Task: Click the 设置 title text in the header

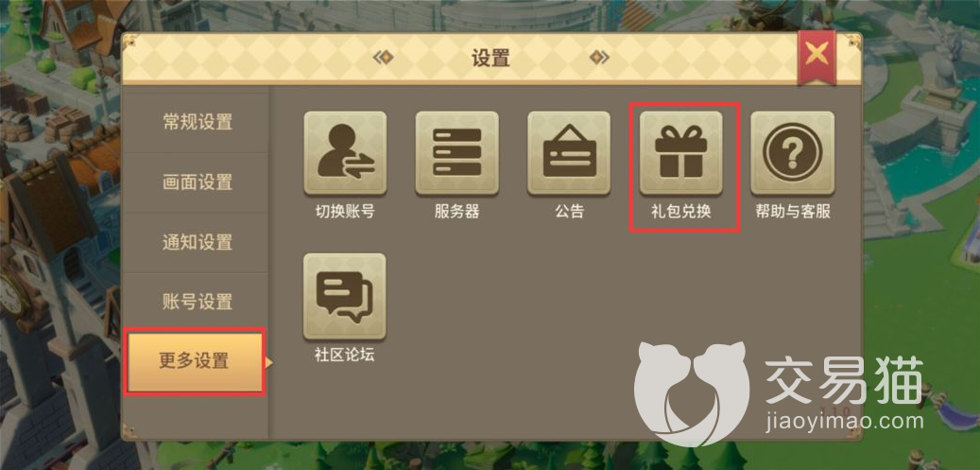Action: click(x=490, y=59)
